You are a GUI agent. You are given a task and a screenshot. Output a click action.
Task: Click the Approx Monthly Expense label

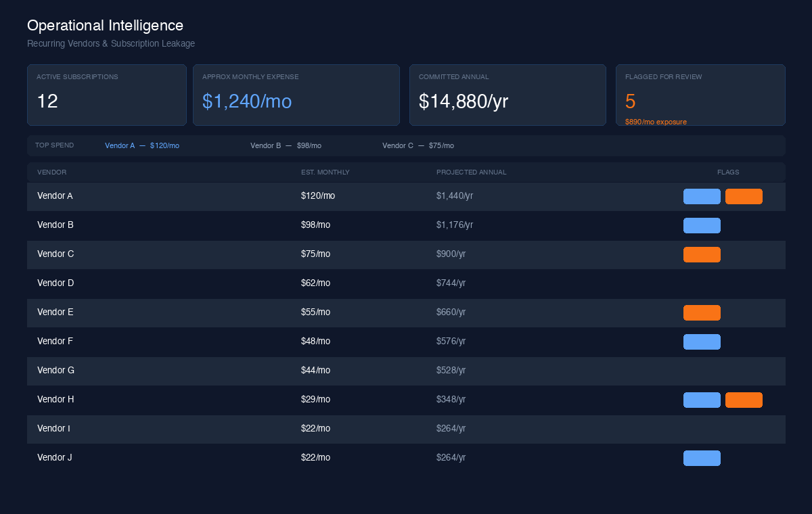coord(250,77)
